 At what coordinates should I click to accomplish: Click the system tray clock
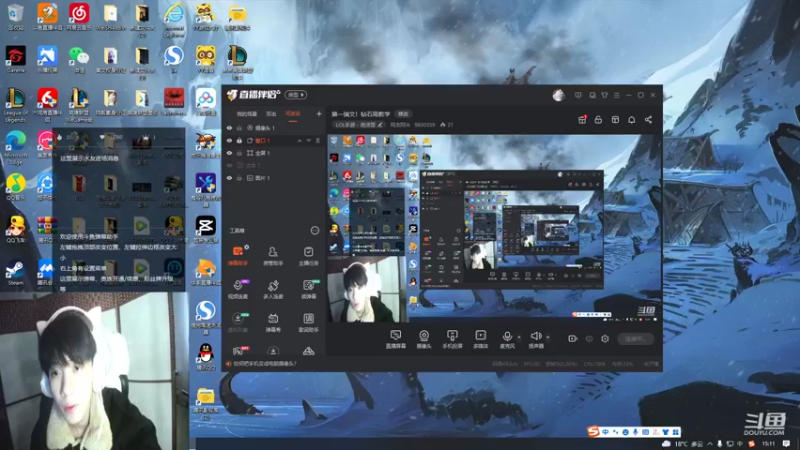(768, 444)
